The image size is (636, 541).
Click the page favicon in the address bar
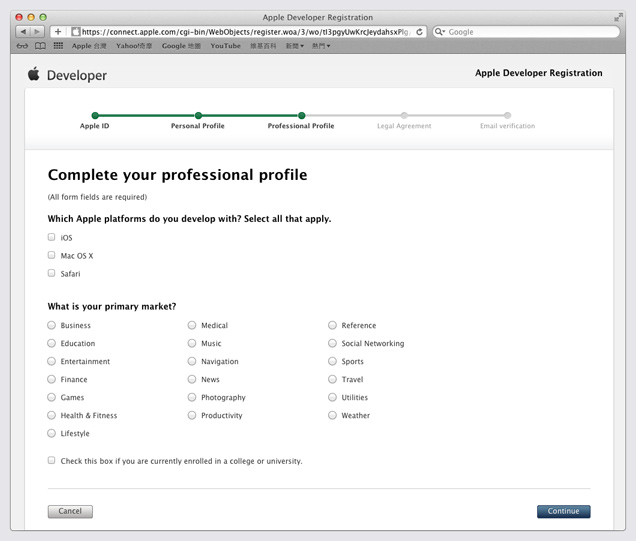[x=76, y=32]
